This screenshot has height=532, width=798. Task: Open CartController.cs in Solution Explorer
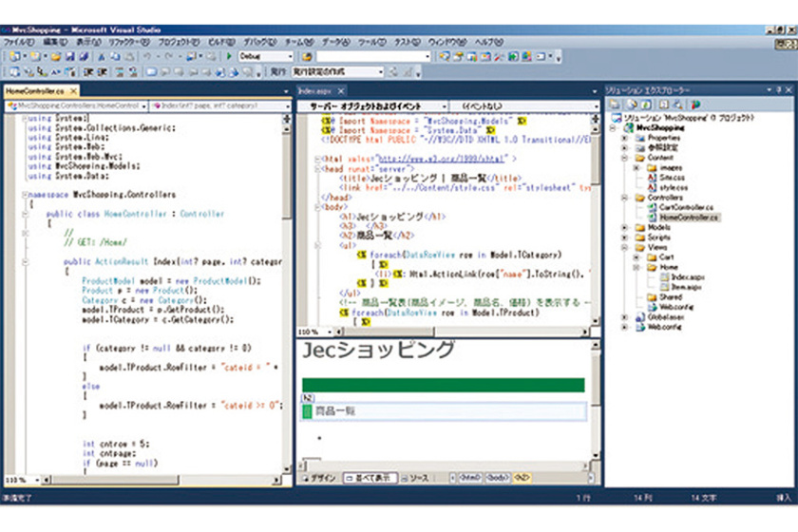(x=686, y=207)
